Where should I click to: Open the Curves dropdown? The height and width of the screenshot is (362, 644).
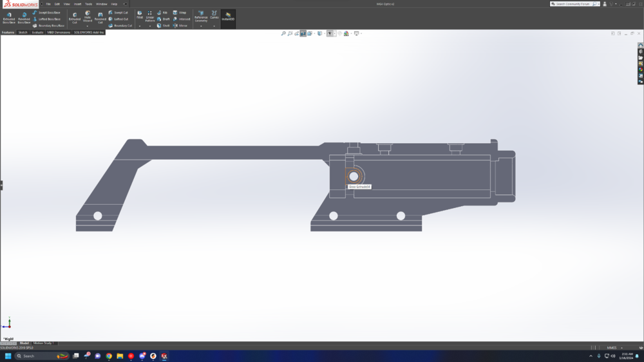tap(214, 26)
